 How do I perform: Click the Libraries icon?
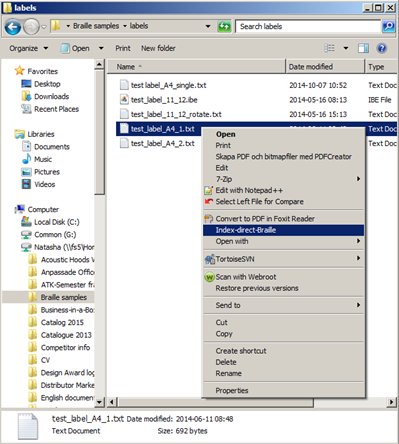tap(20, 134)
